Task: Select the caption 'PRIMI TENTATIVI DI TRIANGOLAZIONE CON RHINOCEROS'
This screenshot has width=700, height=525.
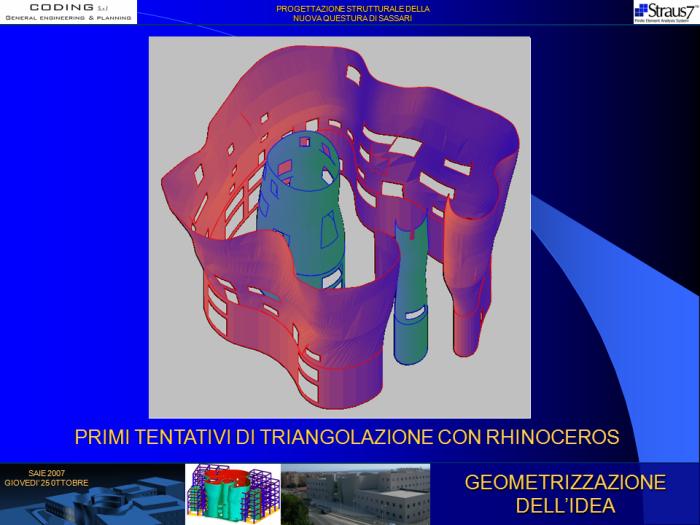Action: pyautogui.click(x=346, y=437)
